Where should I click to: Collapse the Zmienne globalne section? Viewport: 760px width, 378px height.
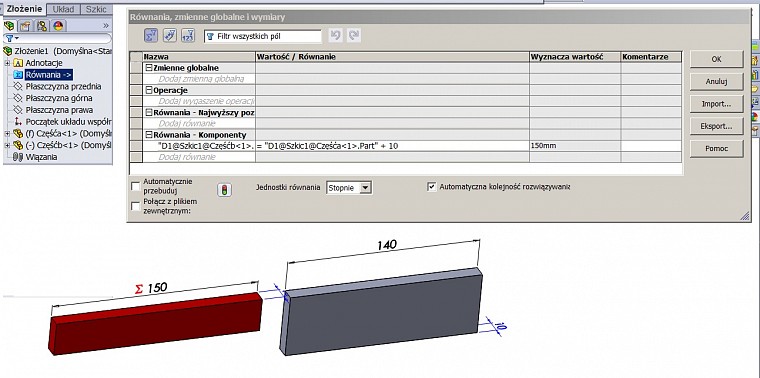(149, 68)
